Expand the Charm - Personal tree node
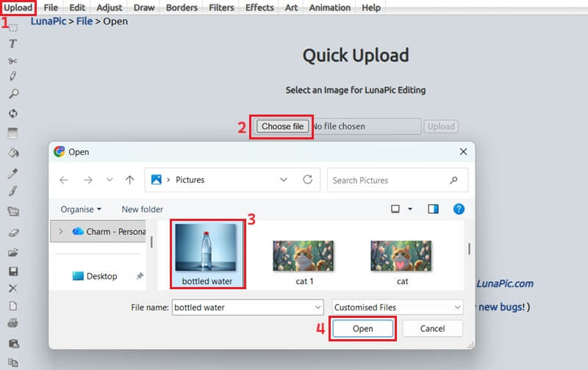 point(61,231)
